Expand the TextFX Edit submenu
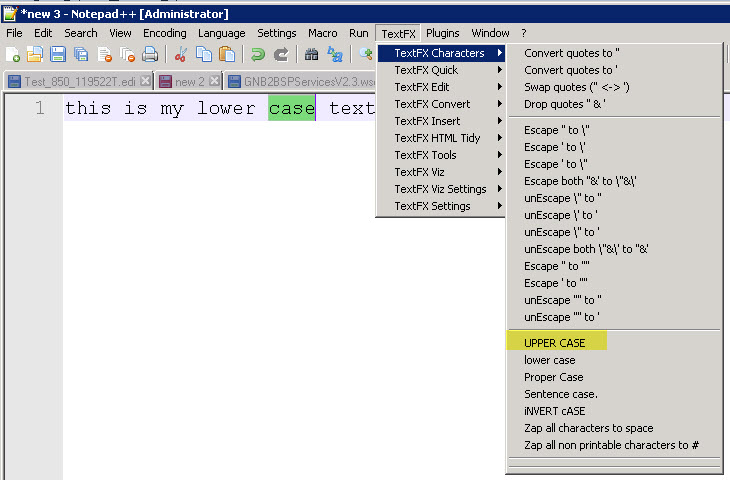730x480 pixels. coord(441,87)
